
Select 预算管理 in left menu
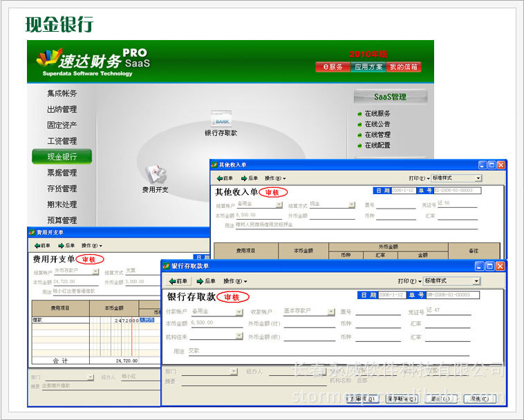tap(62, 220)
